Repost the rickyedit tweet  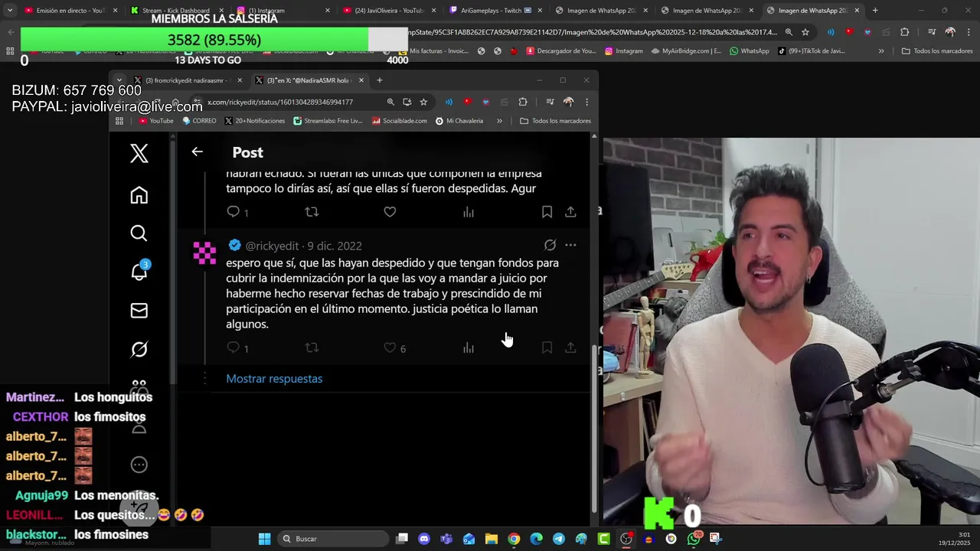(312, 347)
